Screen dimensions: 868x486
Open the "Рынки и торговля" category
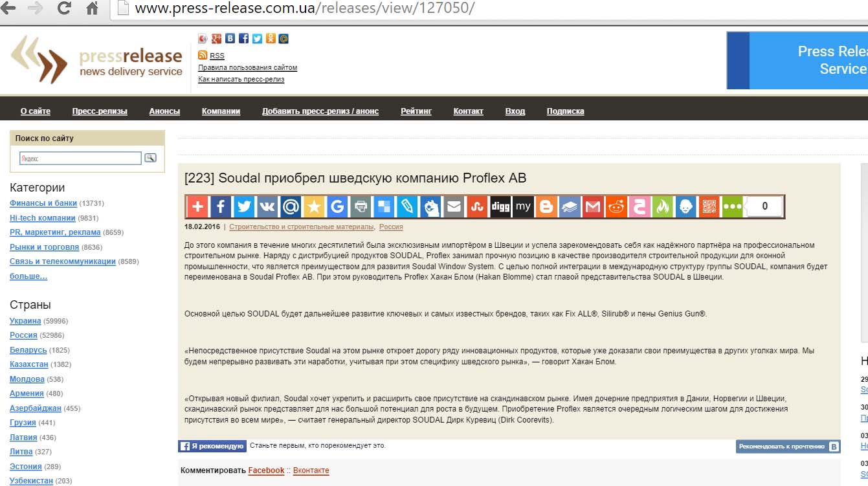[44, 247]
